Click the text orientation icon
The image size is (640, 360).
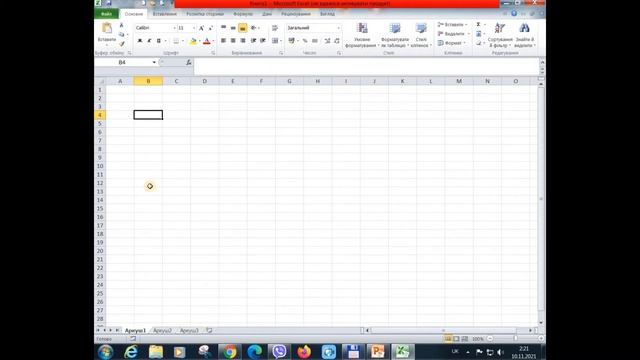(254, 28)
